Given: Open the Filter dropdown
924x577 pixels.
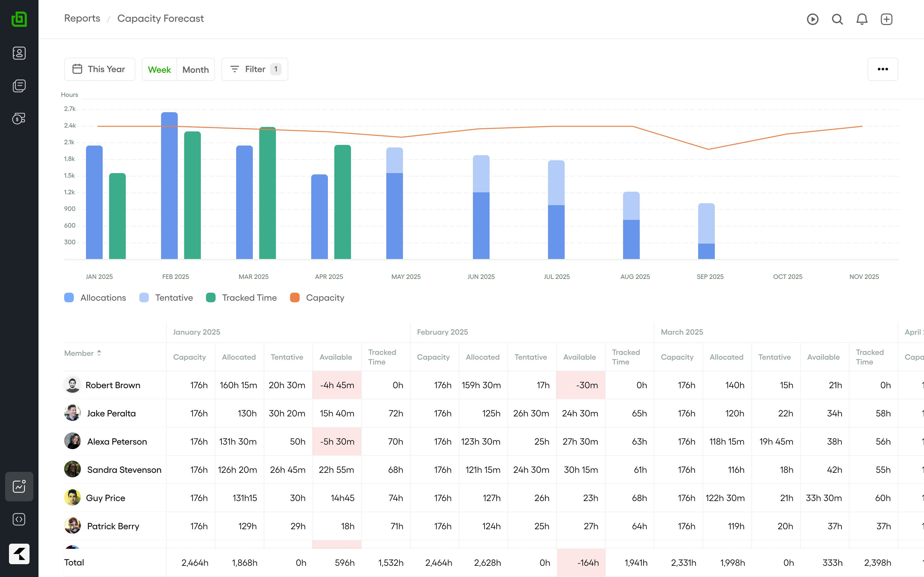Looking at the screenshot, I should (x=255, y=69).
